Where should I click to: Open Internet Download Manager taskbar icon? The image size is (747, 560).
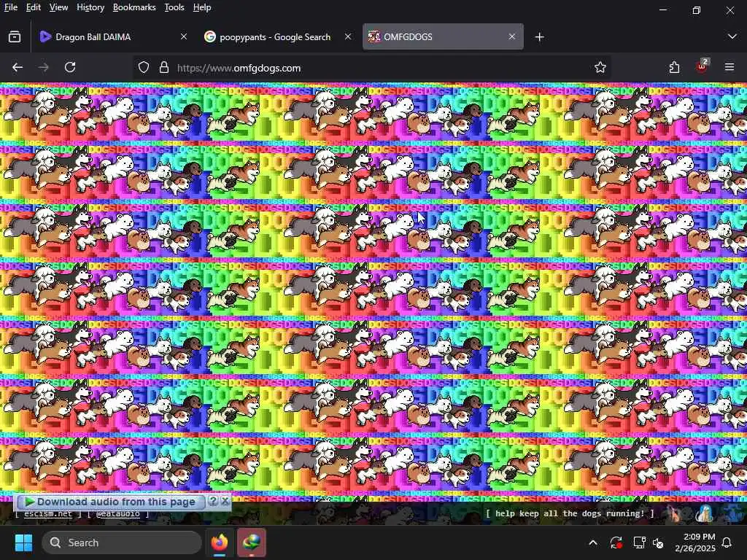pyautogui.click(x=252, y=542)
